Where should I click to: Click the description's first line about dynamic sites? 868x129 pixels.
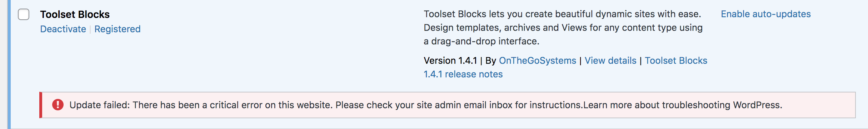click(562, 14)
